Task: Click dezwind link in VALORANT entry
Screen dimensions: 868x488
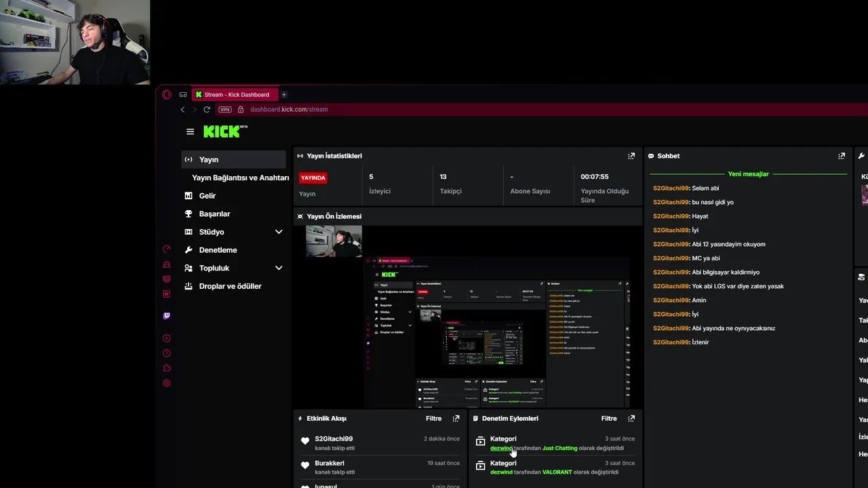Action: pos(501,472)
